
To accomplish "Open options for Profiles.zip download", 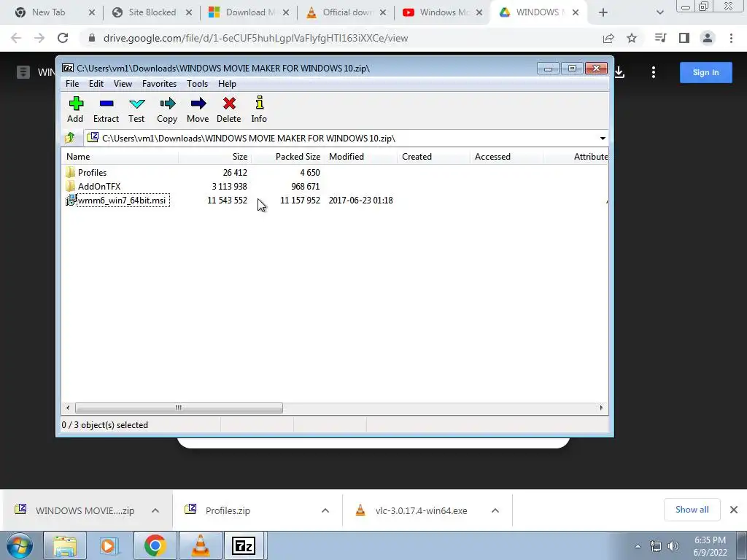I will 325,510.
